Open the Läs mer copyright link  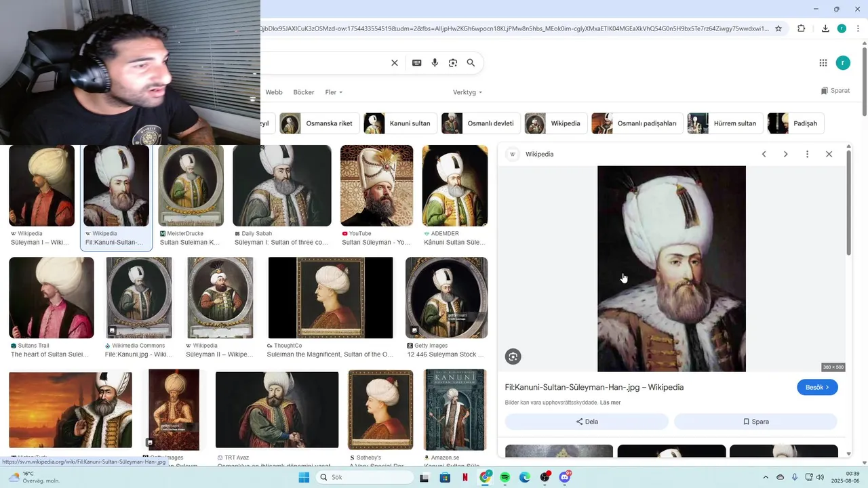[x=610, y=403]
